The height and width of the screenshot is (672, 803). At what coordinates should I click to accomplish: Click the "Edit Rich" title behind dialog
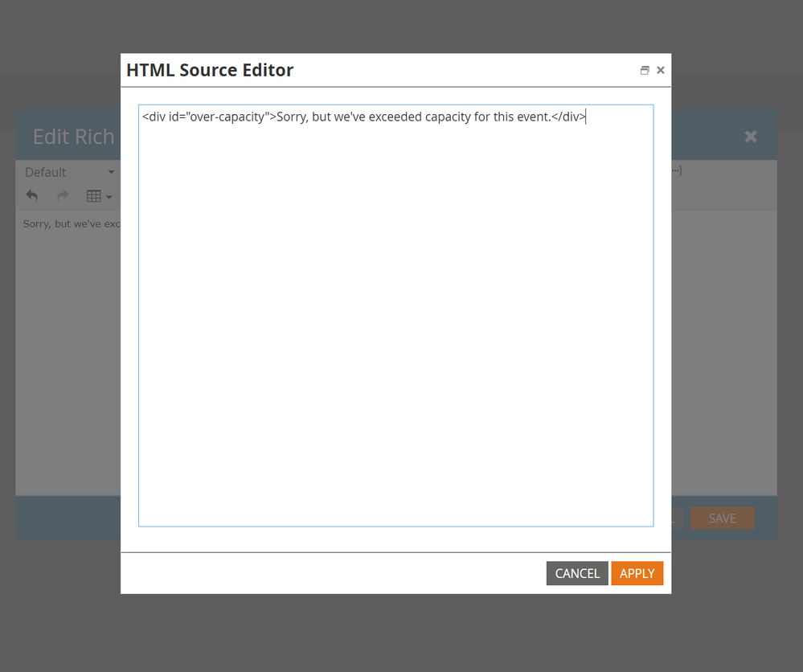(73, 137)
